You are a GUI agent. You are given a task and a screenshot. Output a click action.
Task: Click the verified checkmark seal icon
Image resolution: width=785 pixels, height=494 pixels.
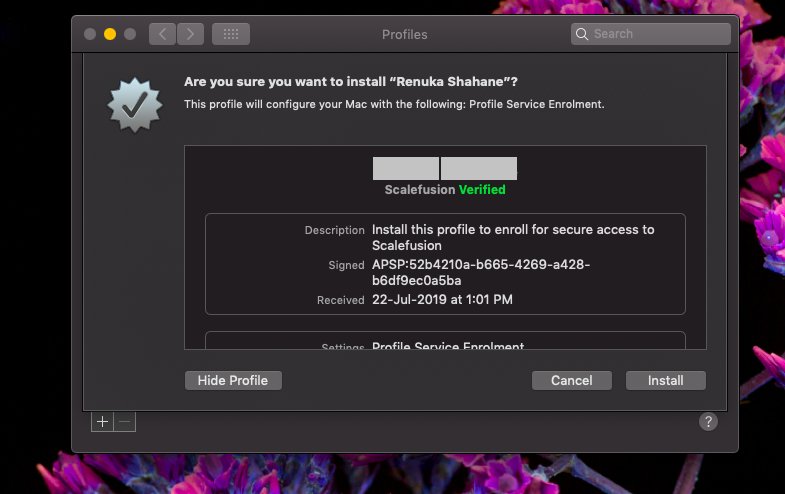(135, 105)
